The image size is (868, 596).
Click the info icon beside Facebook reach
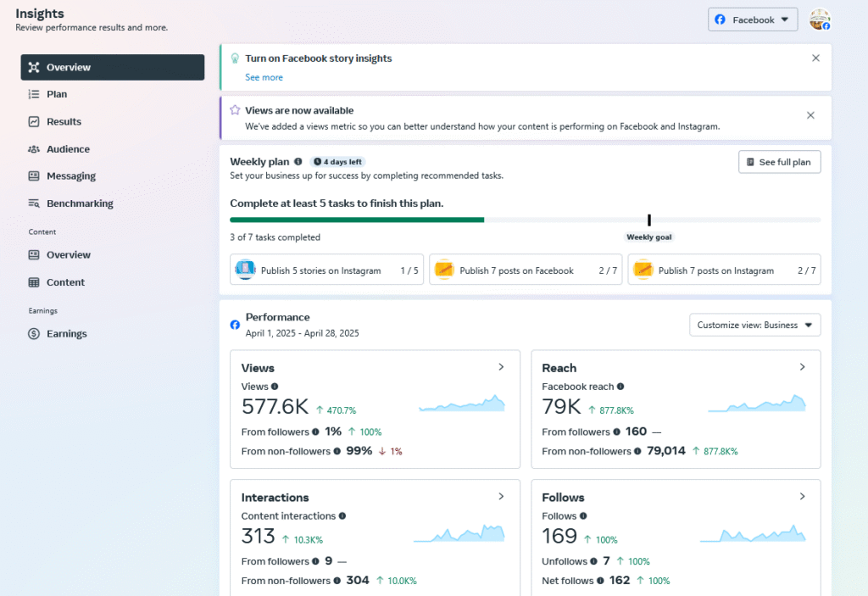point(620,387)
